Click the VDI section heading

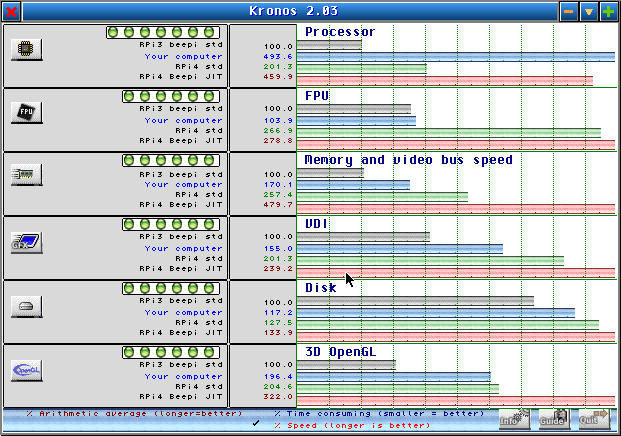coord(316,224)
